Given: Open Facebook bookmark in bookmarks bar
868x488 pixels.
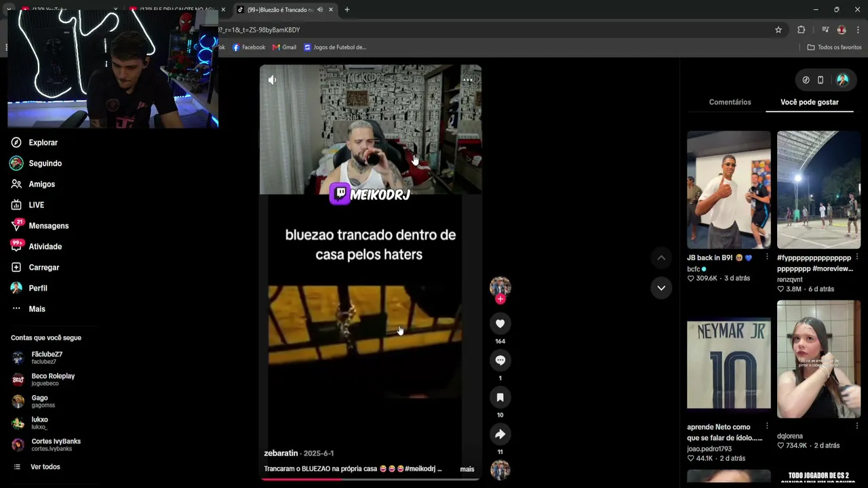Looking at the screenshot, I should [249, 47].
